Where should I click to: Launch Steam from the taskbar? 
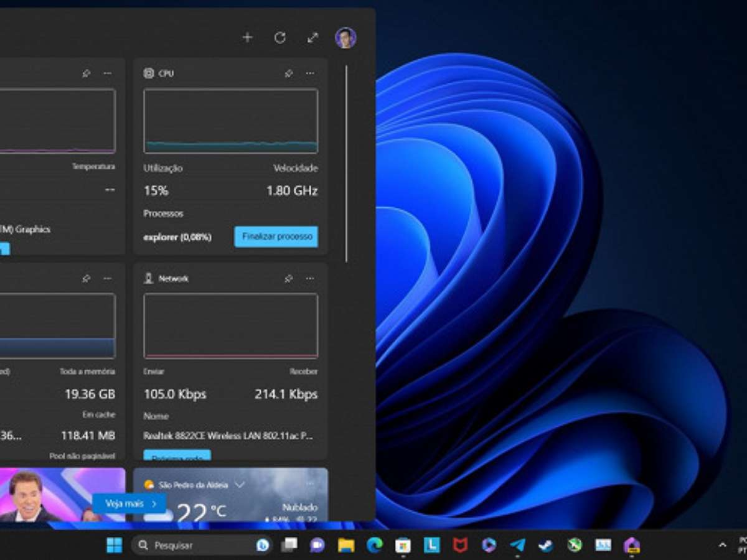coord(546,546)
